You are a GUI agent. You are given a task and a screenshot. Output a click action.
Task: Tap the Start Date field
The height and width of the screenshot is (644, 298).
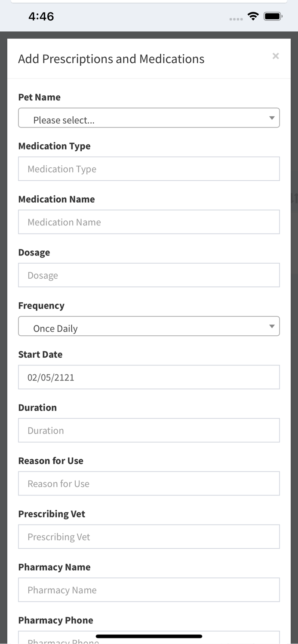coord(149,377)
